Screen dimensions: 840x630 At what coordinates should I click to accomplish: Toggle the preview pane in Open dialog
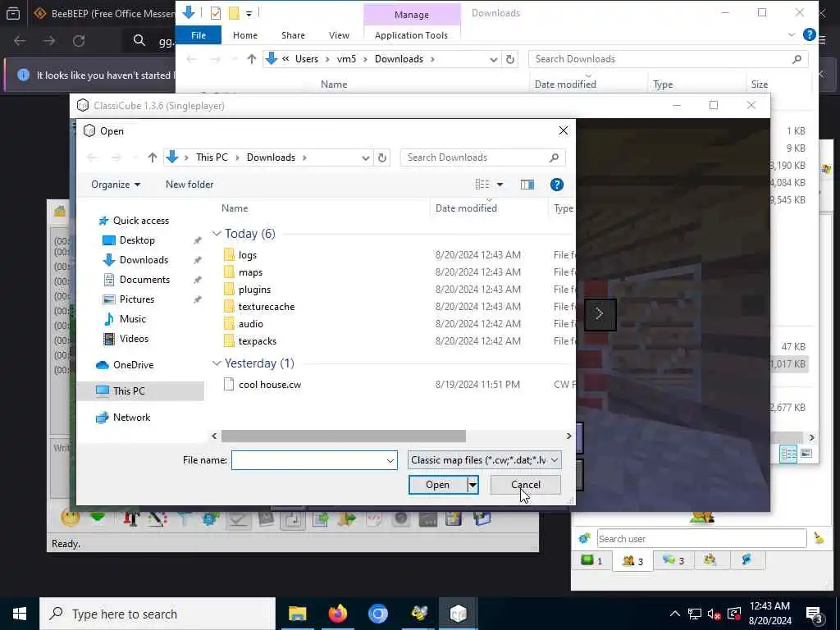(x=527, y=185)
